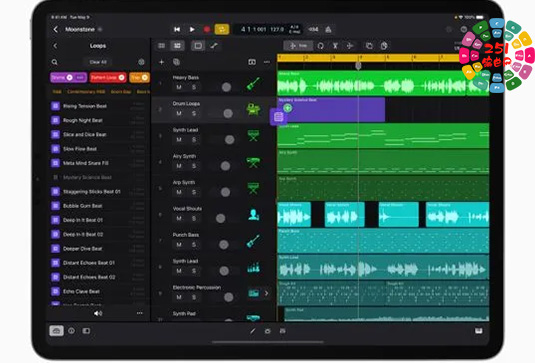The width and height of the screenshot is (535, 363).
Task: Select Boom Bap genre filter
Action: [121, 92]
